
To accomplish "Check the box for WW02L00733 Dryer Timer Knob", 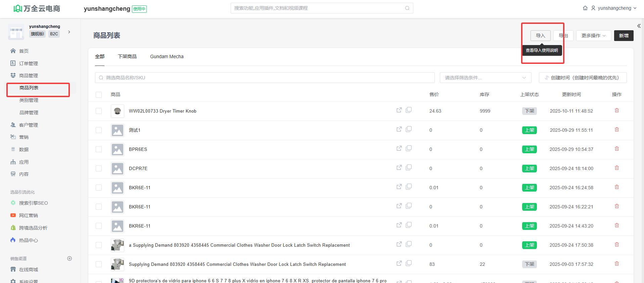I will 99,111.
